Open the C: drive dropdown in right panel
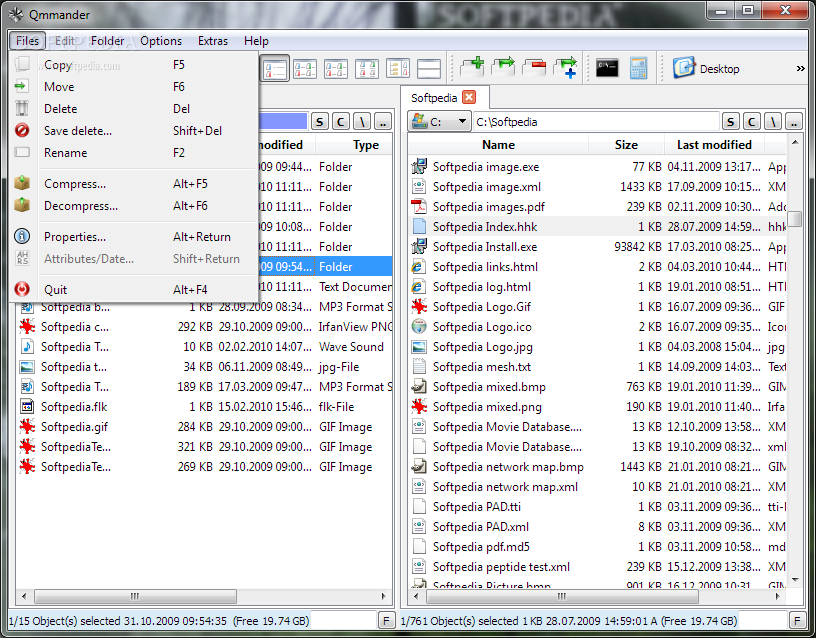The image size is (816, 638). tap(439, 122)
